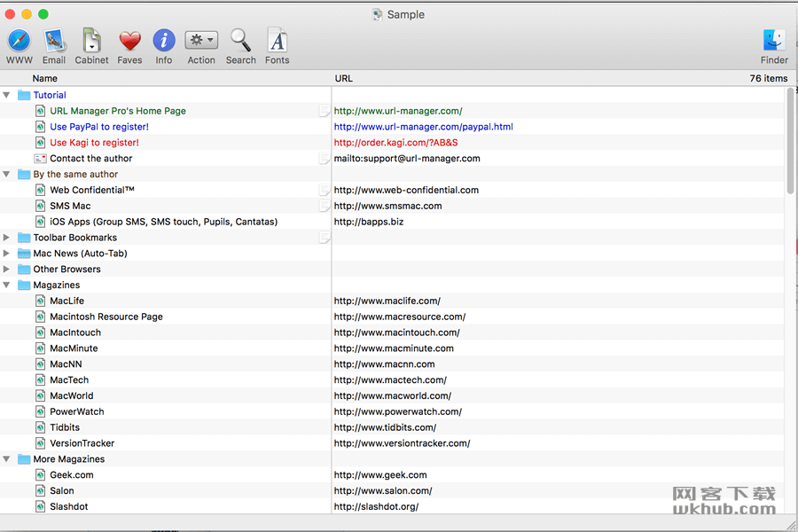798x532 pixels.
Task: Click the bookmark icon beside Geek.com
Action: 40,474
